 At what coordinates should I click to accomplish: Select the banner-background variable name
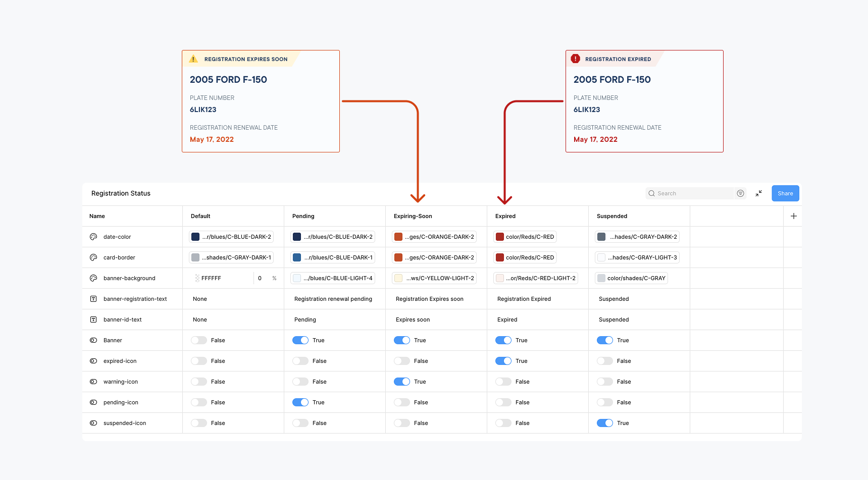coord(129,278)
